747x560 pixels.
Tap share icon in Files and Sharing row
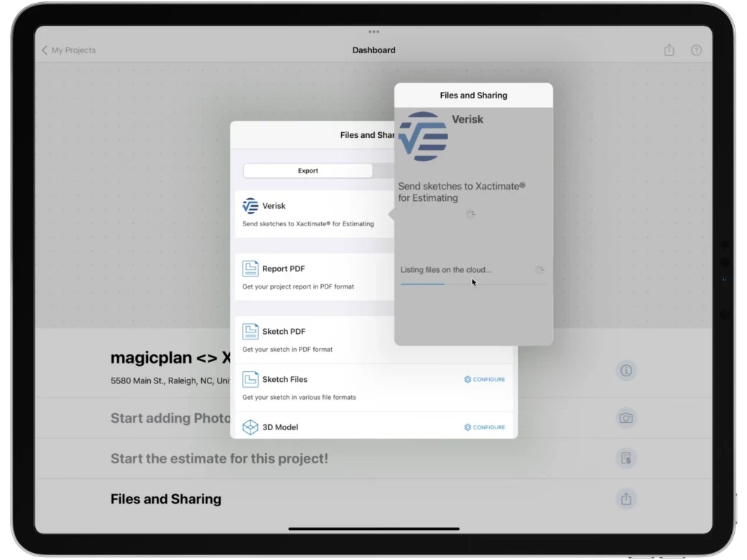tap(626, 499)
